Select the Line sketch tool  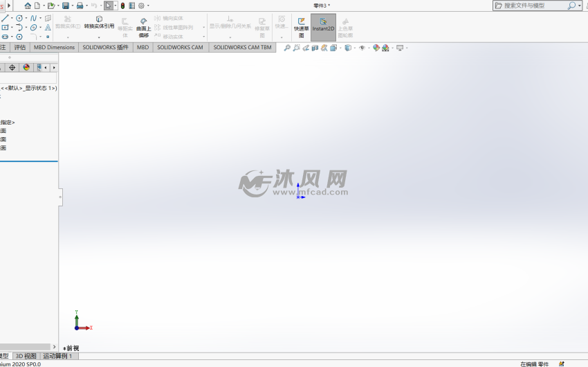click(5, 18)
